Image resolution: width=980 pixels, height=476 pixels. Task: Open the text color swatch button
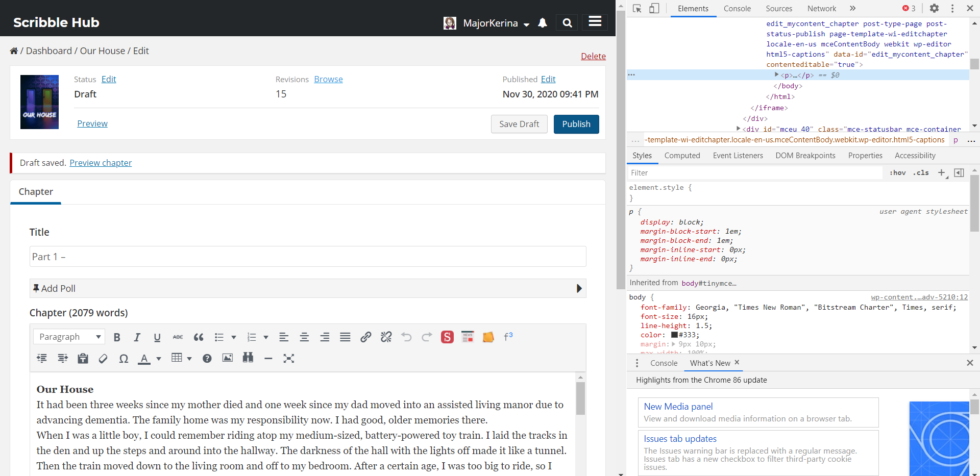point(144,359)
